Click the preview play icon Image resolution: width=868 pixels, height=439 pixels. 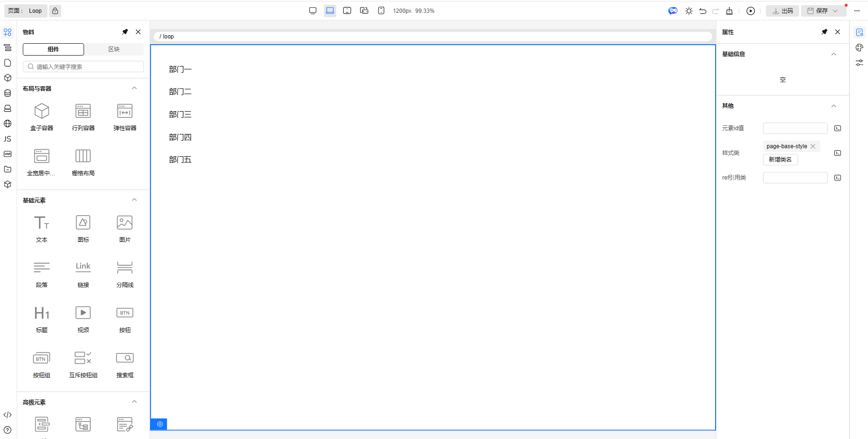(750, 11)
